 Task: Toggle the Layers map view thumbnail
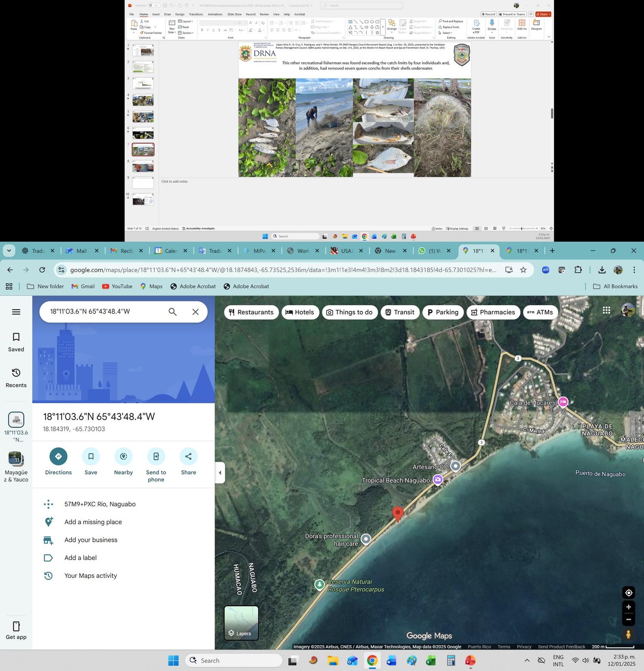tap(241, 623)
